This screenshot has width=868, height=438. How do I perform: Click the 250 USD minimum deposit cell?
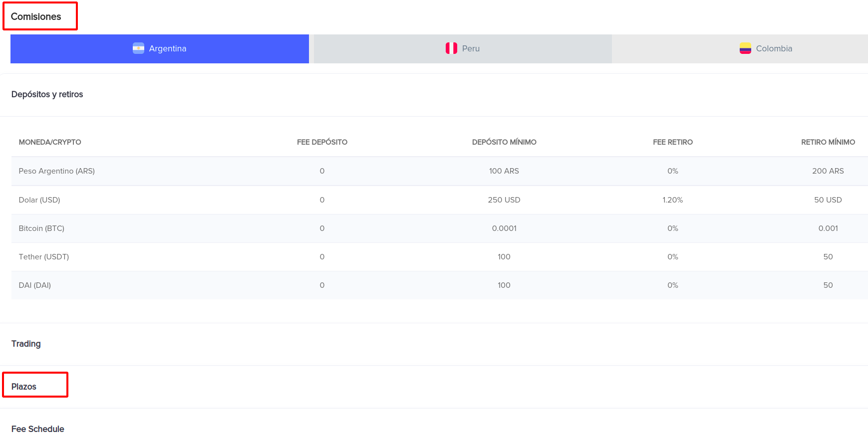(x=504, y=200)
